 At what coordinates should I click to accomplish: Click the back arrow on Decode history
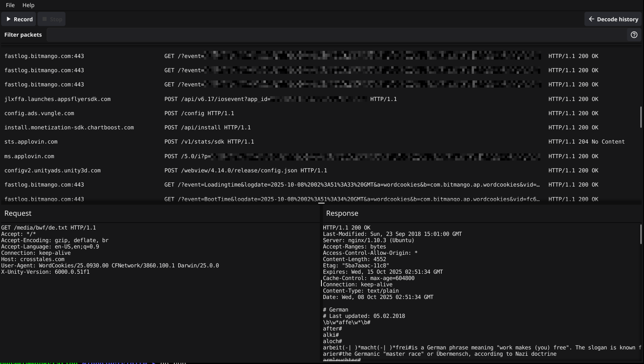pos(591,19)
